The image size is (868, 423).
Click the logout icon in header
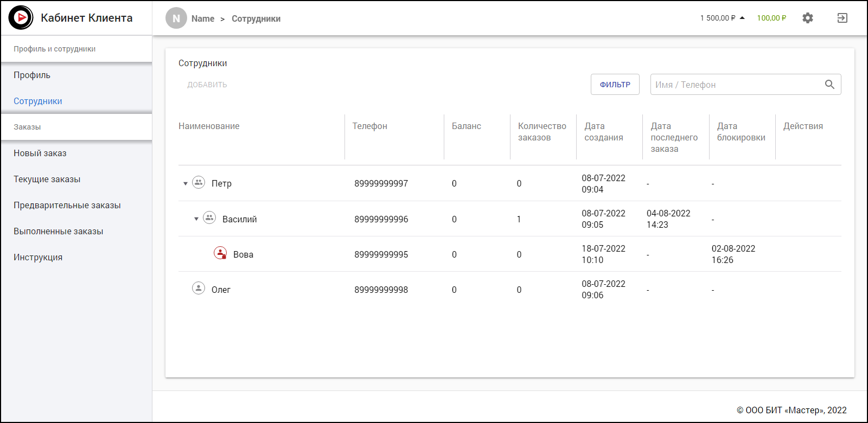(842, 18)
